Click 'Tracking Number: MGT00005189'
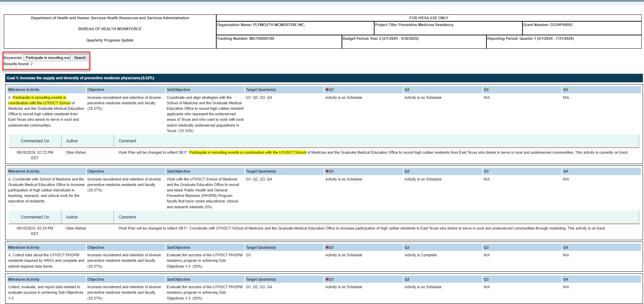Viewport: 644px width, 304px height. 245,38
